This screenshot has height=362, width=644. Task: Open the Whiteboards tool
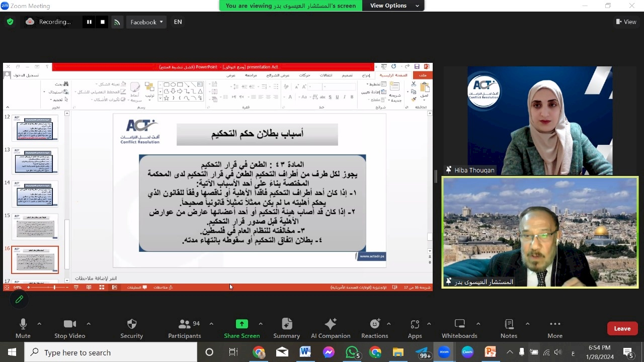point(459,328)
